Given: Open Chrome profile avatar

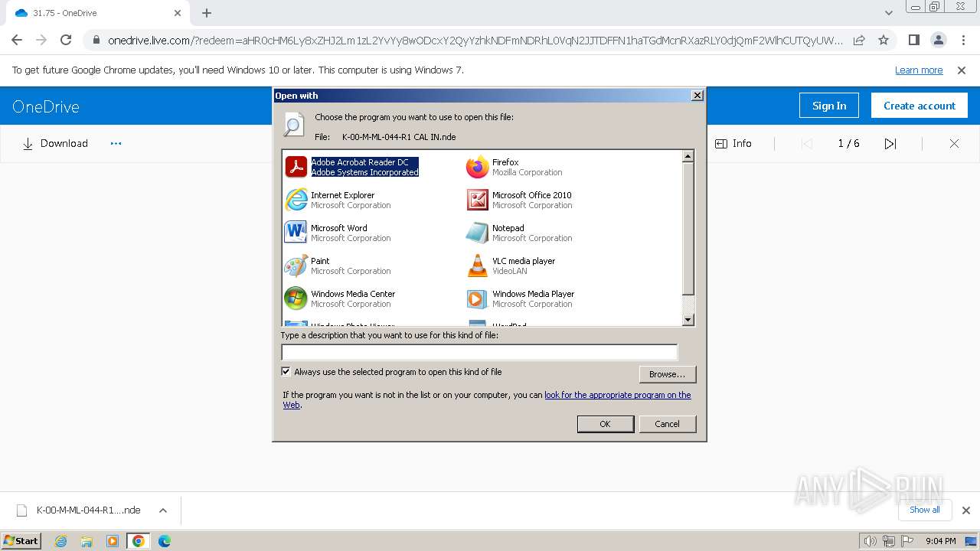Looking at the screenshot, I should (938, 40).
